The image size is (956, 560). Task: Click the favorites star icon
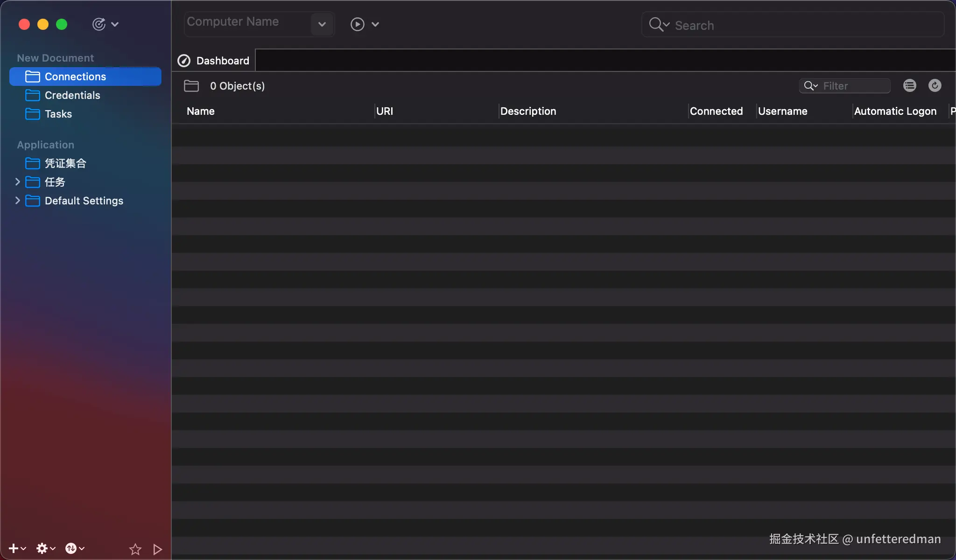pos(135,549)
